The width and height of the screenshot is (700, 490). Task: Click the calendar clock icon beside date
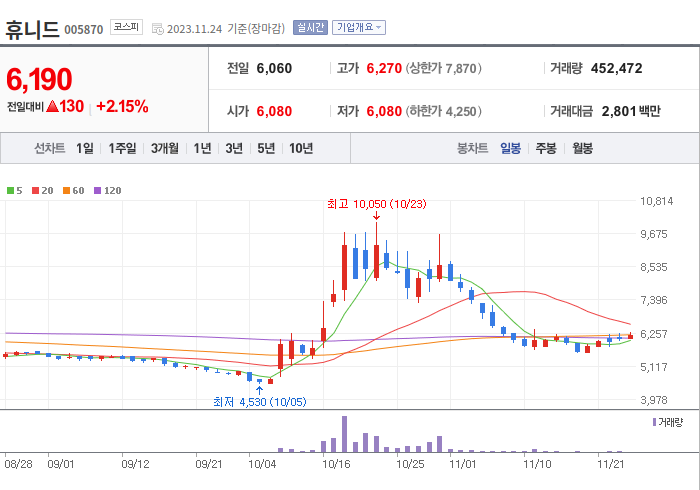coord(158,29)
